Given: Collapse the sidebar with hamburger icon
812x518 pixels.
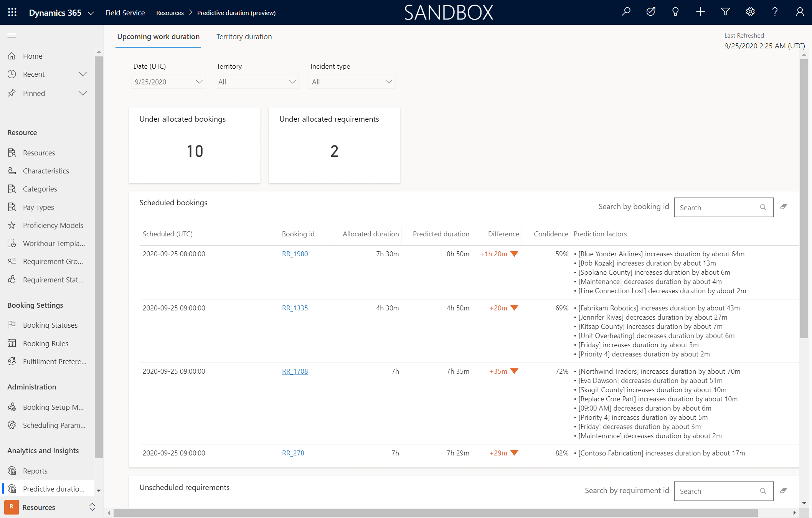Looking at the screenshot, I should [x=12, y=36].
